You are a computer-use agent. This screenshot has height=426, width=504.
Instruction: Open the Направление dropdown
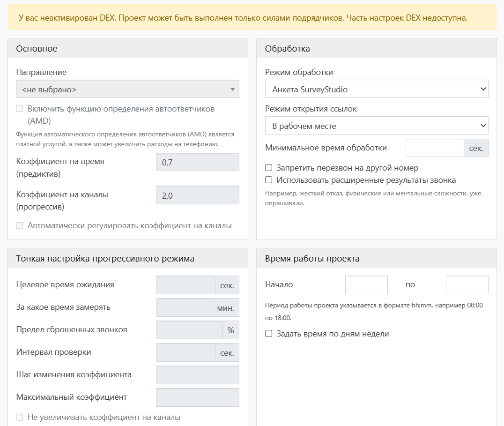pos(127,89)
